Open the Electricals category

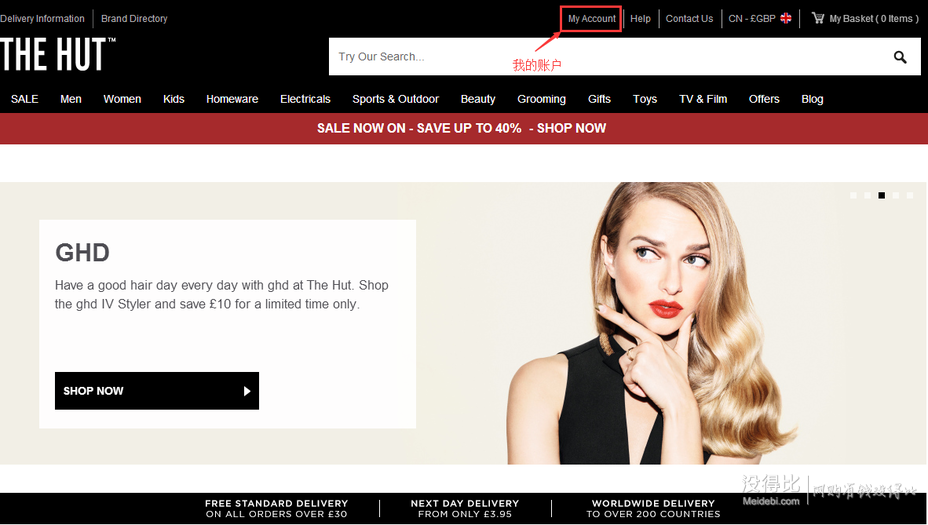(x=305, y=99)
